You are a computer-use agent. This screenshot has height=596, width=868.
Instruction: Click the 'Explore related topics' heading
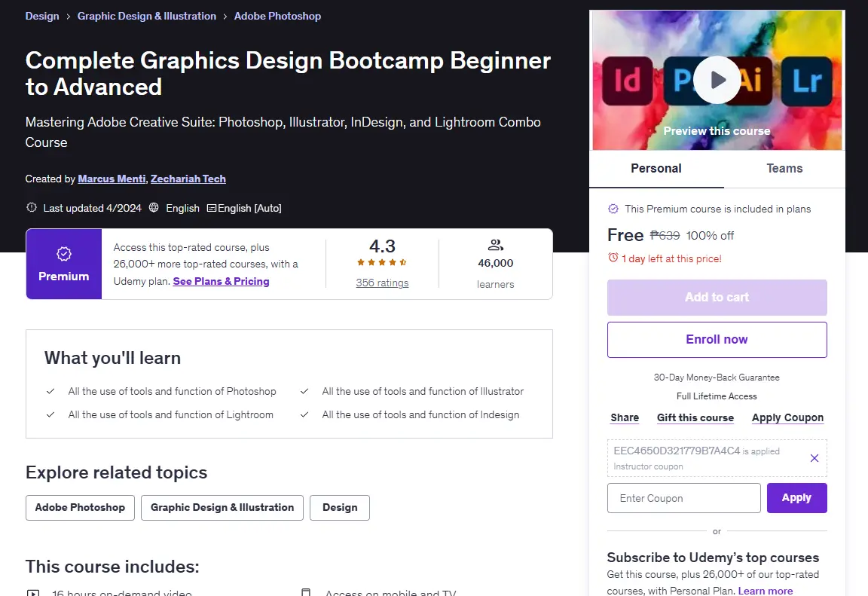coord(116,472)
